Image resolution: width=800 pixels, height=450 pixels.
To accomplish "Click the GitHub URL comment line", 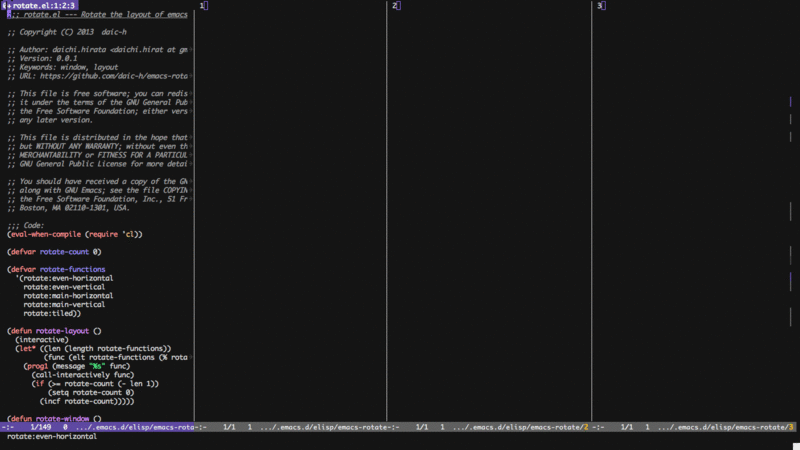I will click(97, 76).
